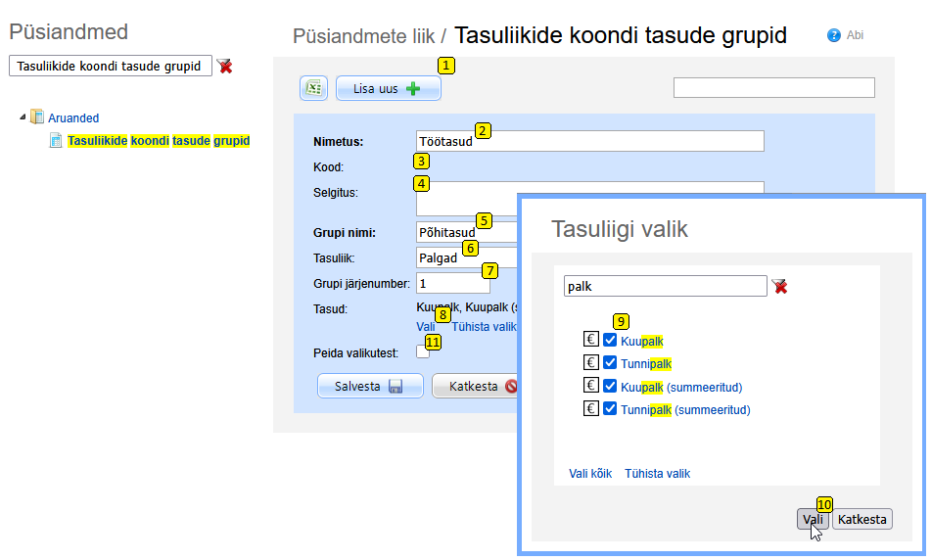Screen dimensions: 931x560
Task: Click the document icon of Tasuliikide koondi tasude grupid
Action: point(56,141)
